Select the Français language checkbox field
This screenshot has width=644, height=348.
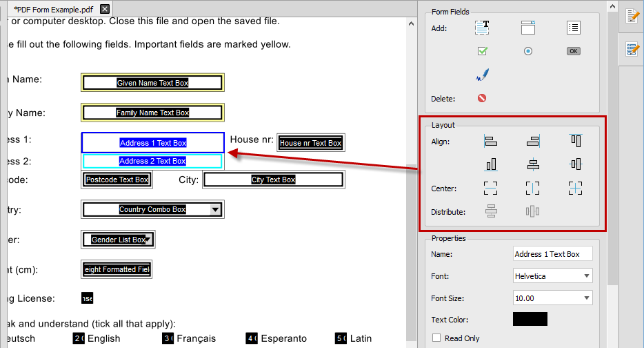pyautogui.click(x=168, y=338)
